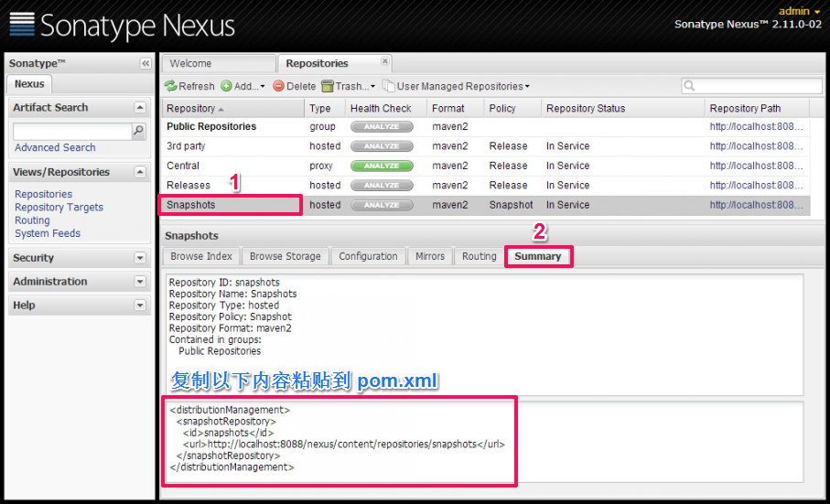Open the Summary tab

[538, 256]
